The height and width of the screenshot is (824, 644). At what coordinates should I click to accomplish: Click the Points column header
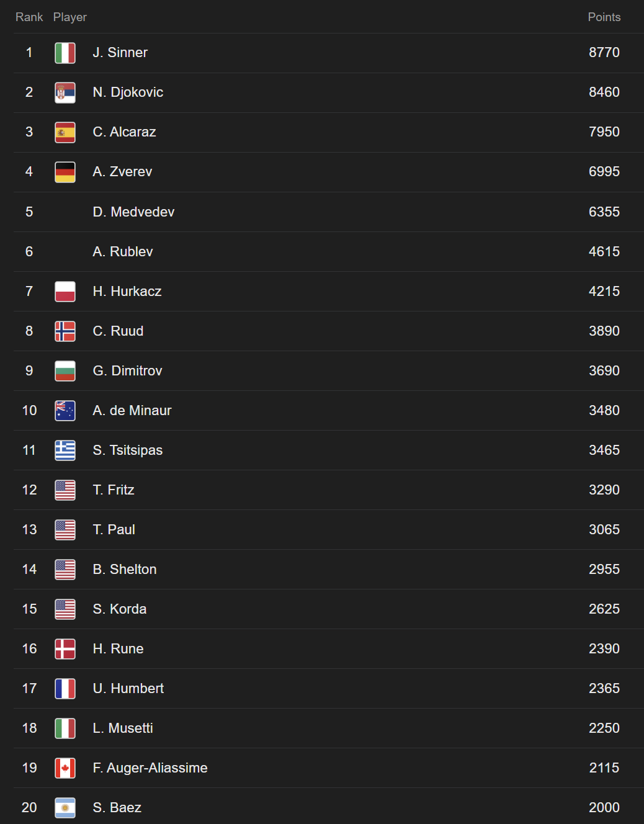604,17
